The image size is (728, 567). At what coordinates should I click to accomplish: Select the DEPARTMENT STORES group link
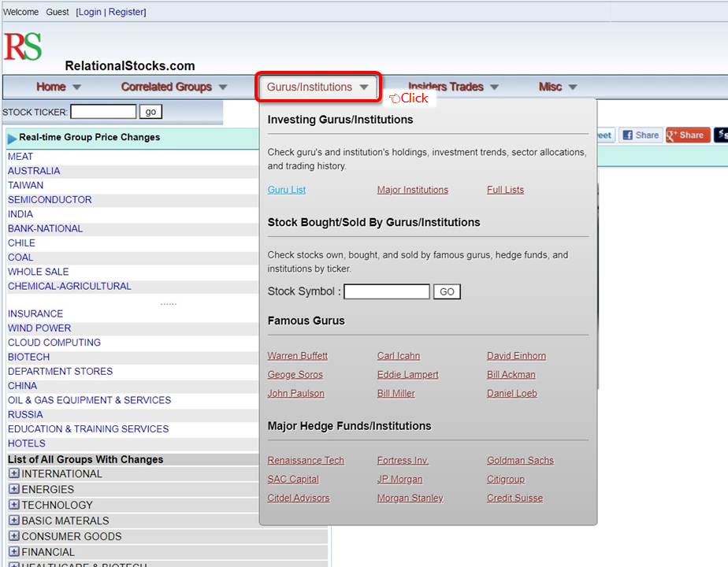click(x=61, y=372)
